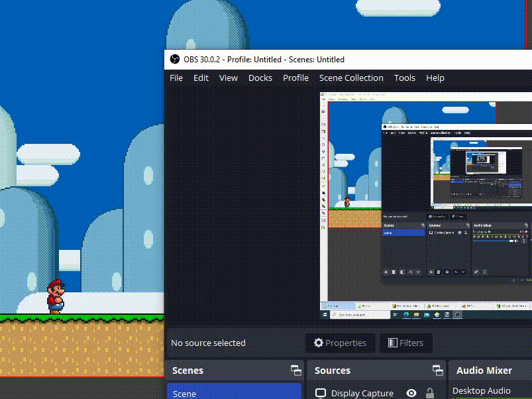
Task: Open the Profile menu
Action: 295,78
